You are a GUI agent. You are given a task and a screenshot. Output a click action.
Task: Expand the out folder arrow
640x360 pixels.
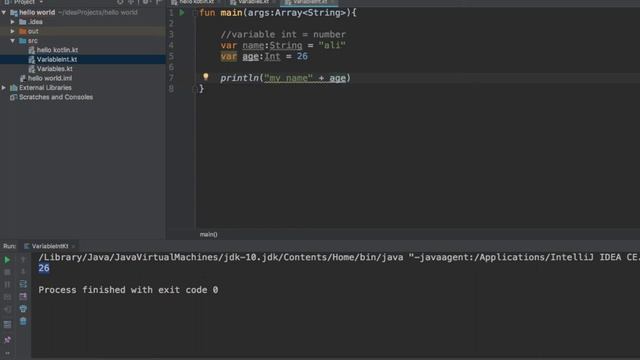pyautogui.click(x=13, y=31)
